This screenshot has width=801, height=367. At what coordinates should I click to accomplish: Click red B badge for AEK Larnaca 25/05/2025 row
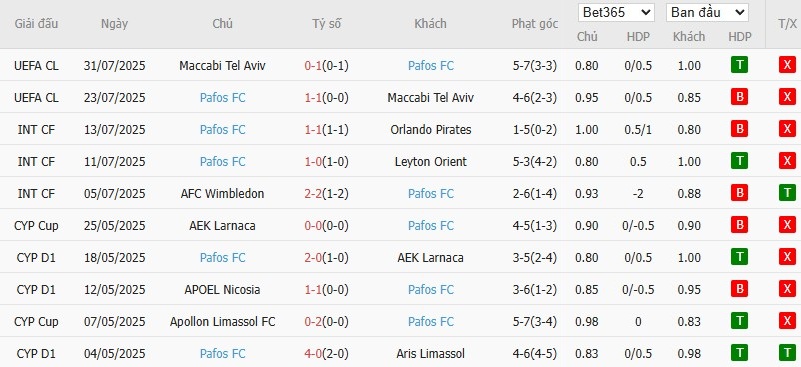(x=739, y=225)
